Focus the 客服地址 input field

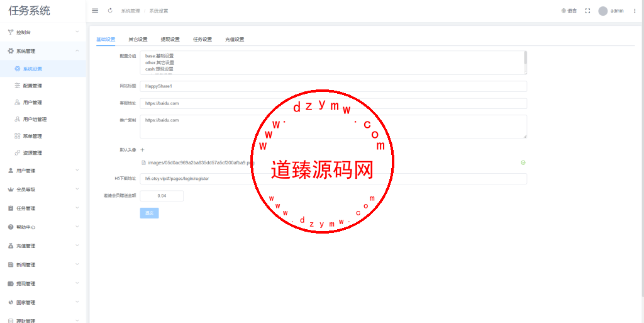[333, 103]
